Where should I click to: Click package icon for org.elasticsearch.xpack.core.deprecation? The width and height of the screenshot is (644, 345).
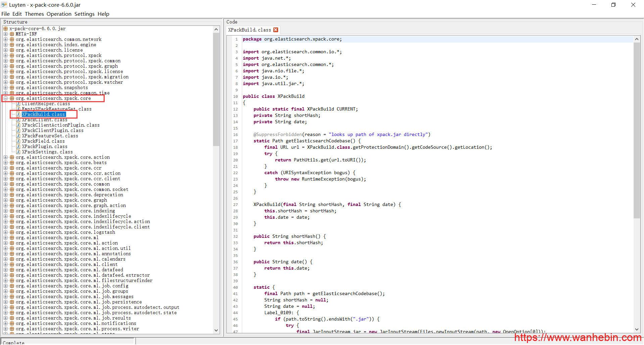[x=12, y=195]
